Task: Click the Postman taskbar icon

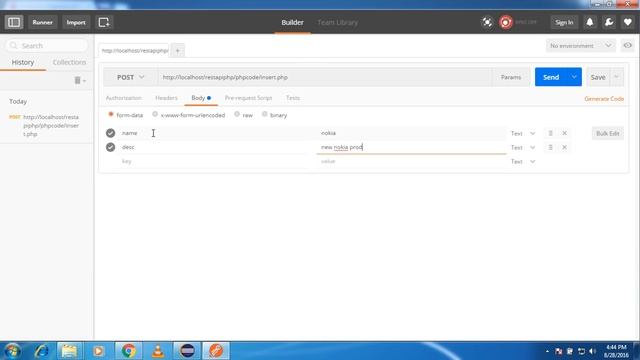Action: tap(216, 351)
